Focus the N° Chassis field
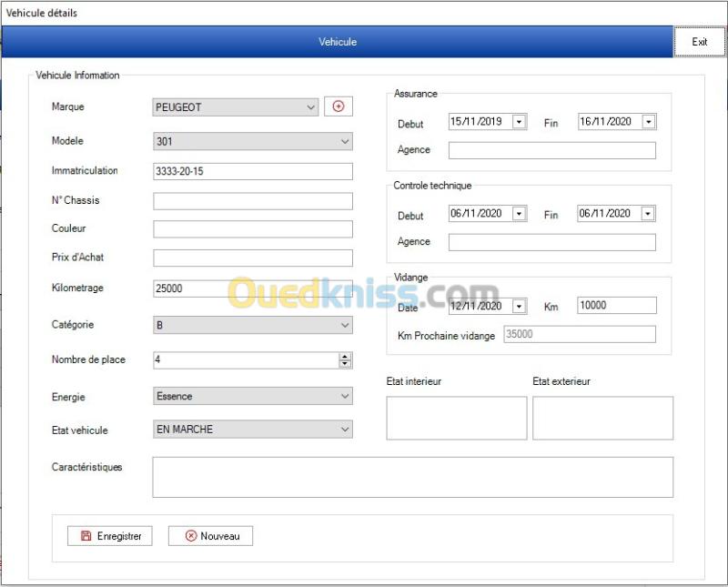 tap(253, 200)
